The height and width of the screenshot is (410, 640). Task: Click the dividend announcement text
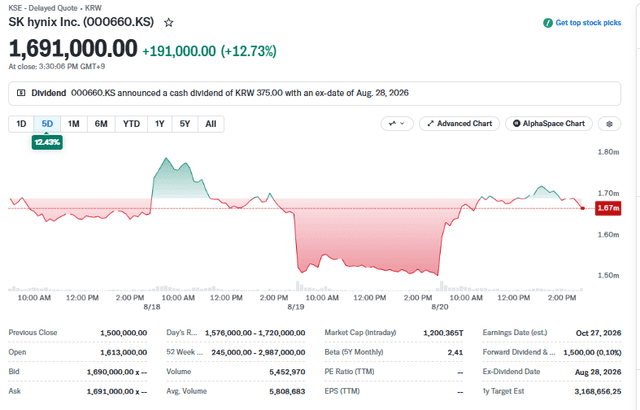[240, 93]
